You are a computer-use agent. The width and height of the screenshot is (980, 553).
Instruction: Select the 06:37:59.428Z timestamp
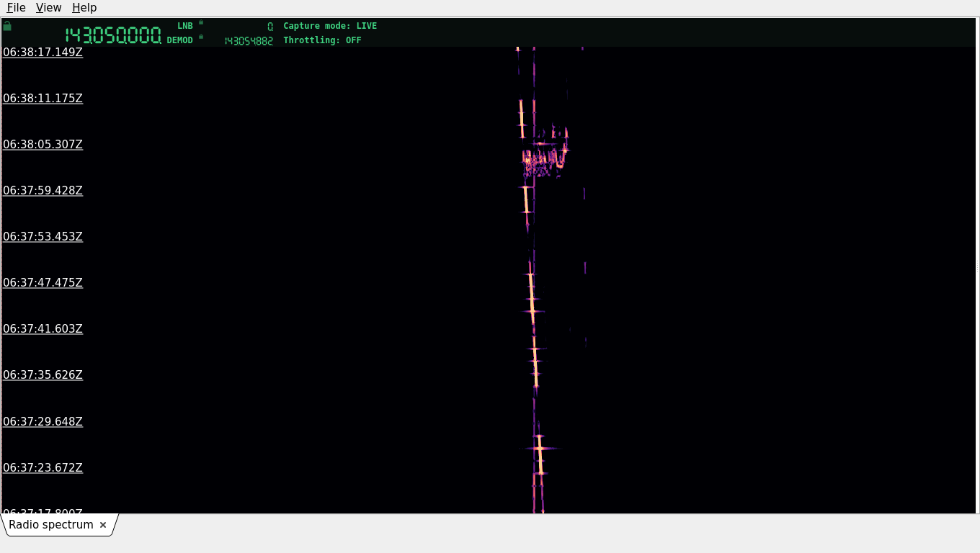[x=43, y=191]
